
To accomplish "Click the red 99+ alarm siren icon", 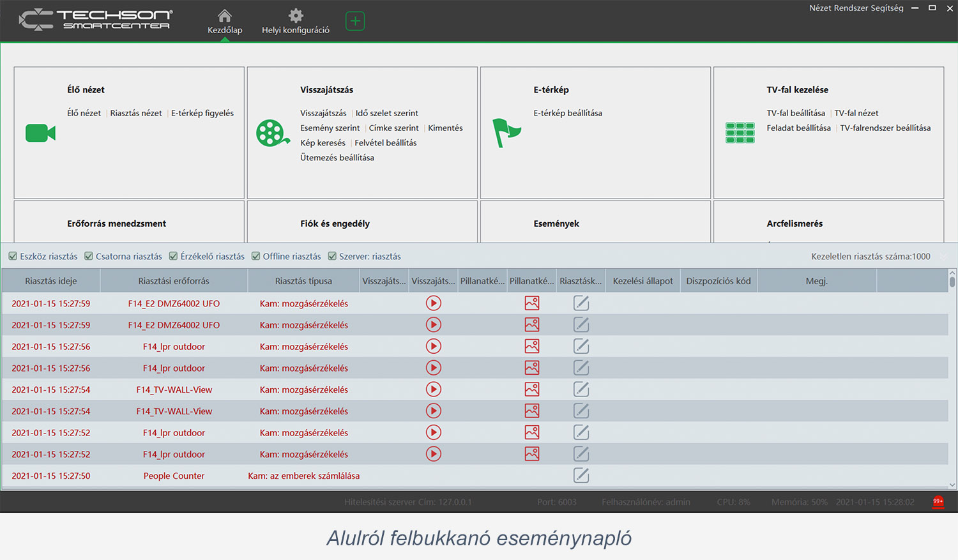I will pyautogui.click(x=938, y=502).
